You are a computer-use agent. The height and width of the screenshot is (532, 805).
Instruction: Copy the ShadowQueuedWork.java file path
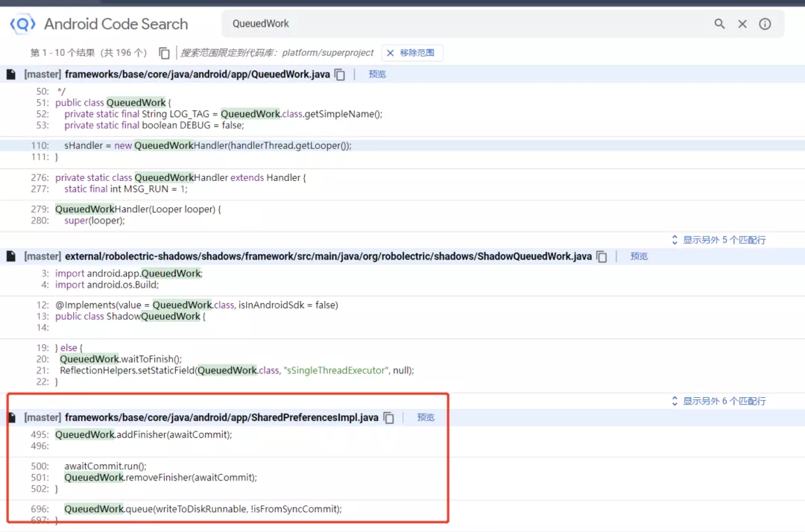coord(602,256)
